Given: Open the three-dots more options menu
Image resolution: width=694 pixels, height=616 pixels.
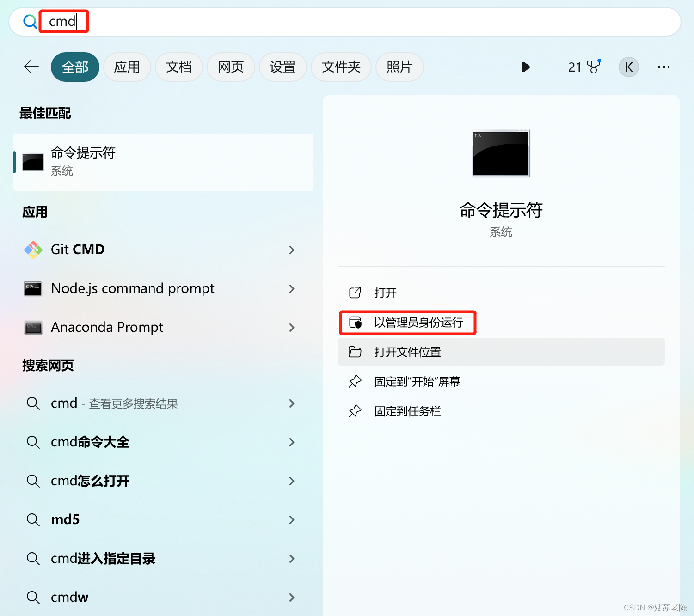Looking at the screenshot, I should tap(664, 67).
